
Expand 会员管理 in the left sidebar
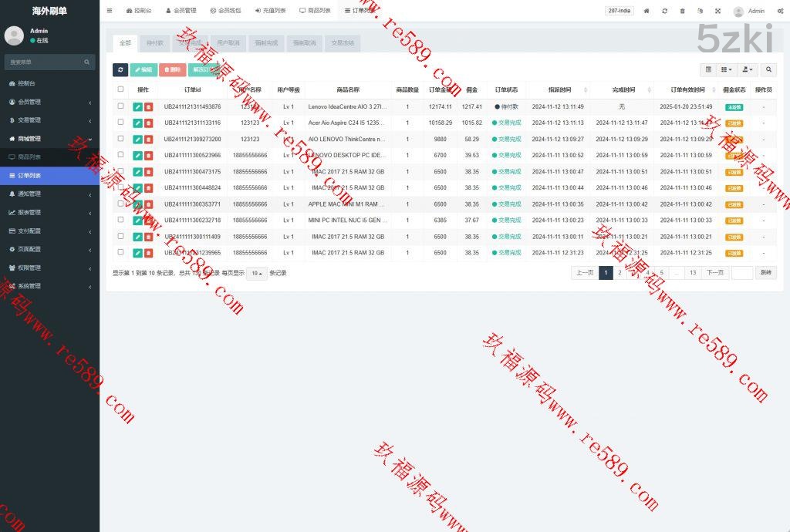[x=49, y=102]
